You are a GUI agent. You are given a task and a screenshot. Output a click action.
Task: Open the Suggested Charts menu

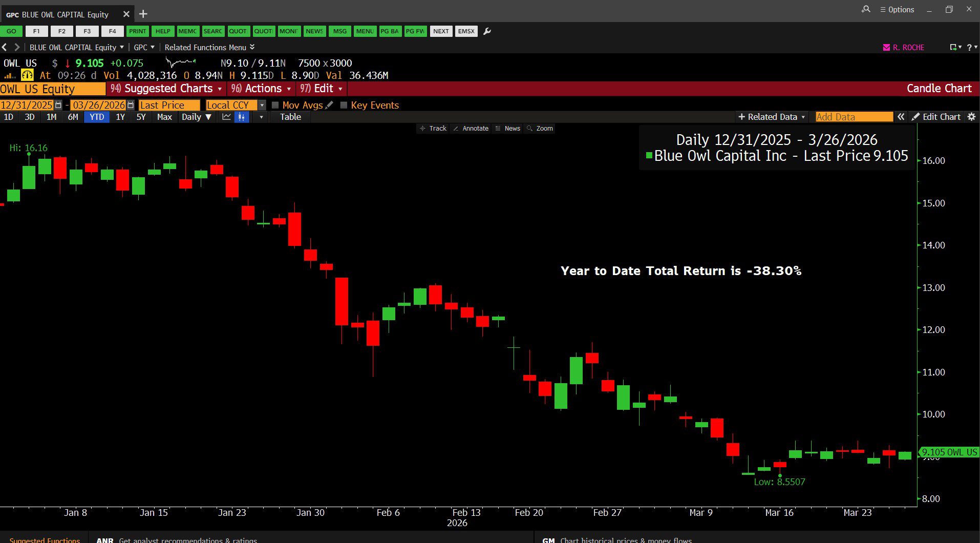[x=166, y=89]
